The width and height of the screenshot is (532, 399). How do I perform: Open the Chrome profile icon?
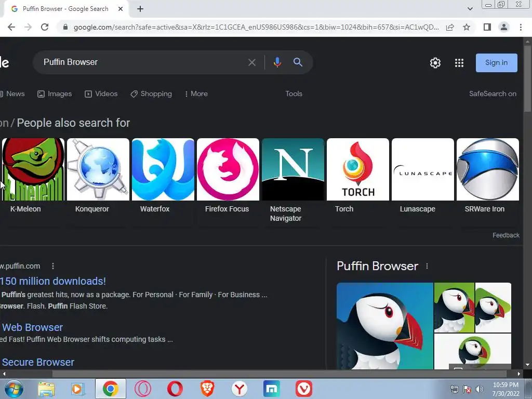[x=504, y=27]
